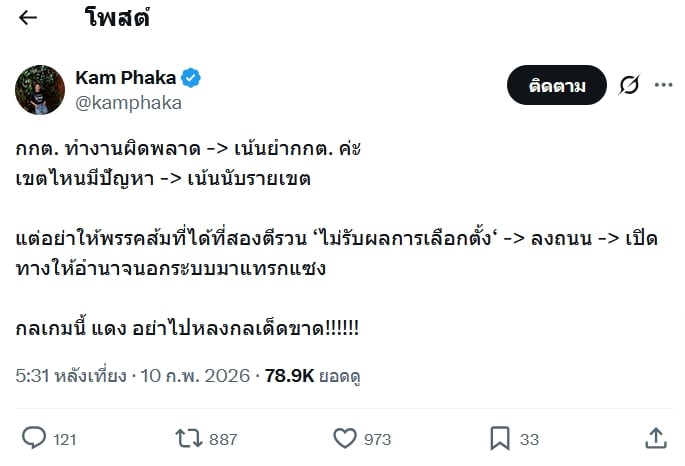The height and width of the screenshot is (466, 685).
Task: Open the three-dot more options menu
Action: tap(663, 85)
